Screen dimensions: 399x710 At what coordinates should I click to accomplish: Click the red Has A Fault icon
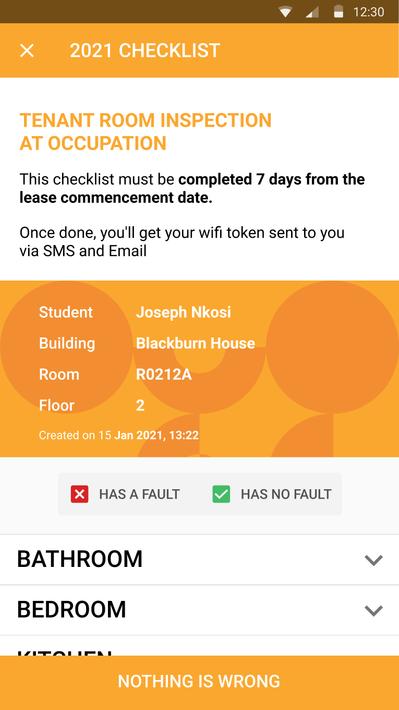point(80,494)
